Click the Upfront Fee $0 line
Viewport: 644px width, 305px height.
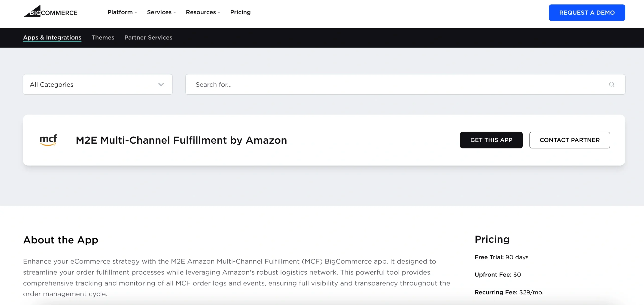498,275
